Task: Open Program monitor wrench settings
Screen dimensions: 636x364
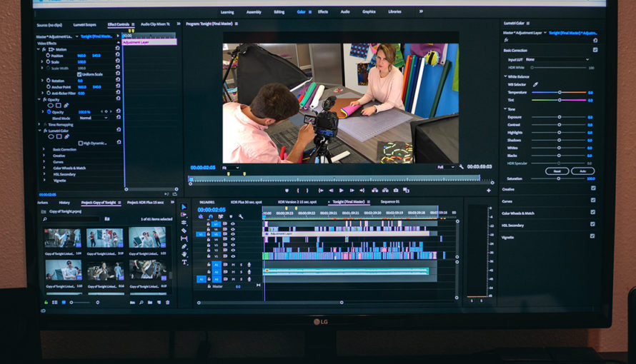Action: pos(461,167)
